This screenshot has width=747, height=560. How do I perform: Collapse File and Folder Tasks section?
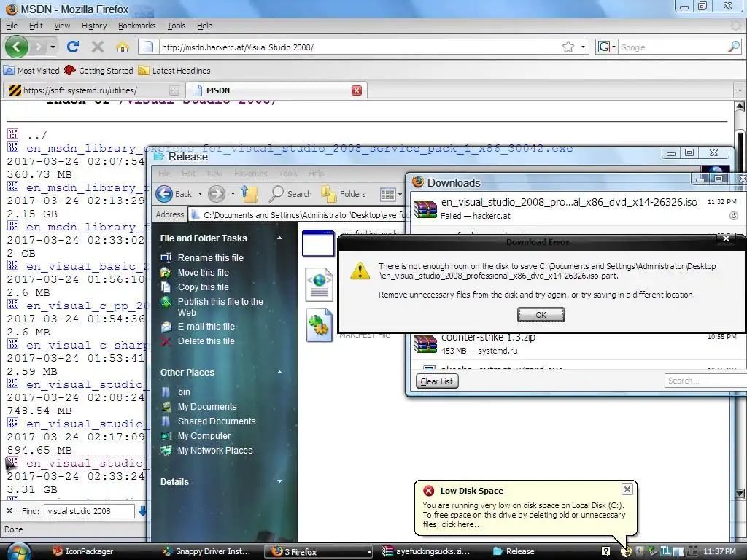pos(279,238)
